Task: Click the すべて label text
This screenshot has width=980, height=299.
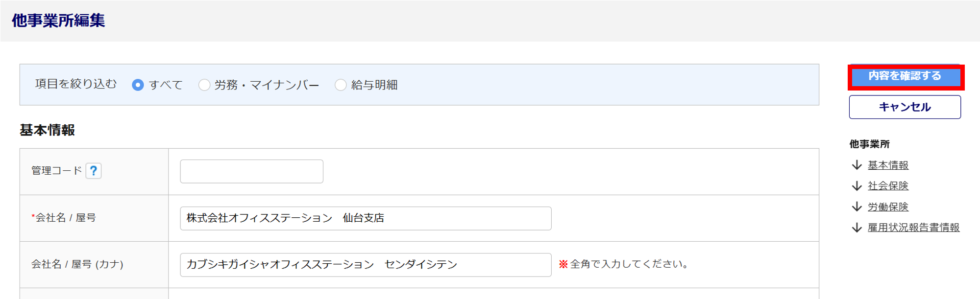Action: coord(166,85)
